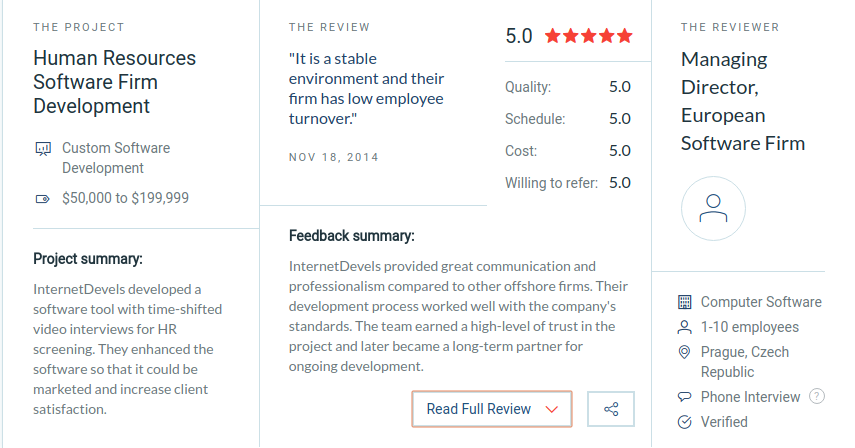Click the five red rating stars
The width and height of the screenshot is (855, 448).
click(588, 36)
